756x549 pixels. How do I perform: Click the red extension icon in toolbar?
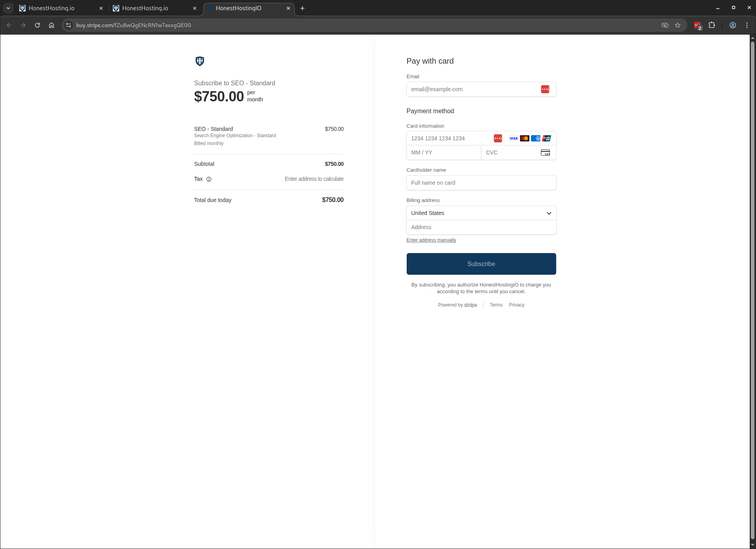coord(697,26)
